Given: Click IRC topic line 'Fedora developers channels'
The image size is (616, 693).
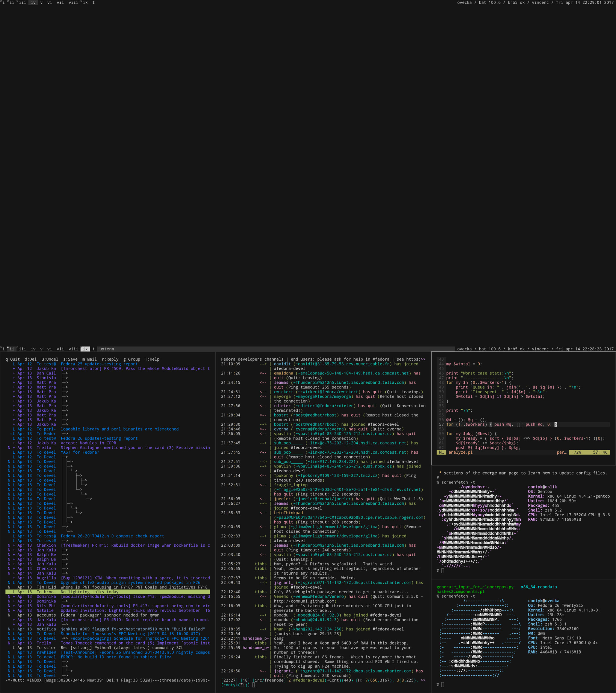Looking at the screenshot, I should [x=323, y=359].
